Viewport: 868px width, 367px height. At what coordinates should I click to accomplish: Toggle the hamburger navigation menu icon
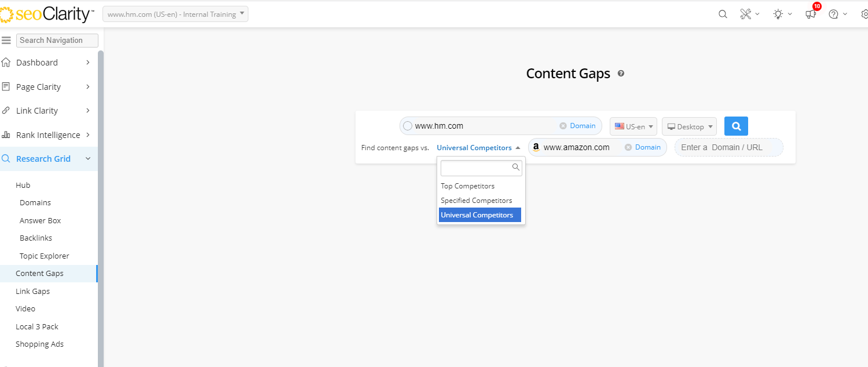7,40
